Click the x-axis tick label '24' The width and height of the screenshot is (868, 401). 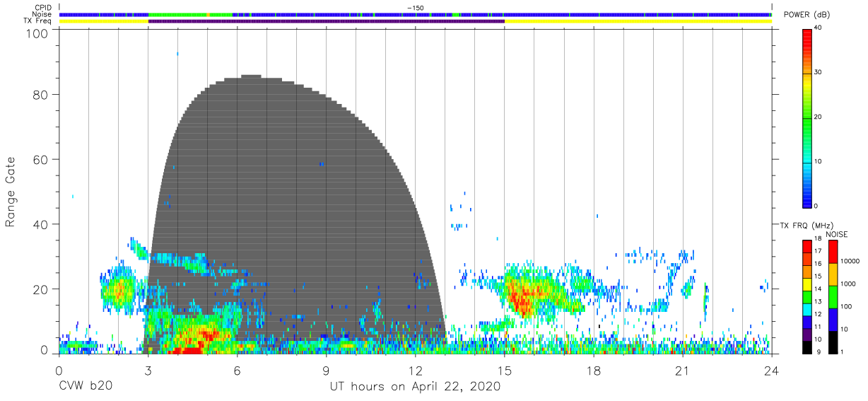point(771,371)
